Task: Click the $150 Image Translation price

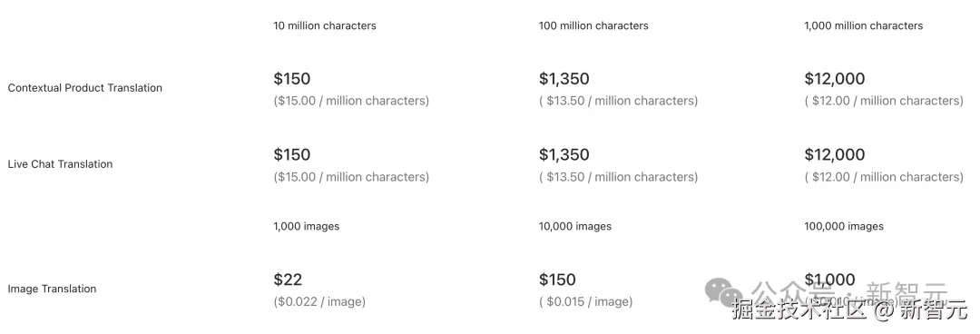Action: pos(557,280)
